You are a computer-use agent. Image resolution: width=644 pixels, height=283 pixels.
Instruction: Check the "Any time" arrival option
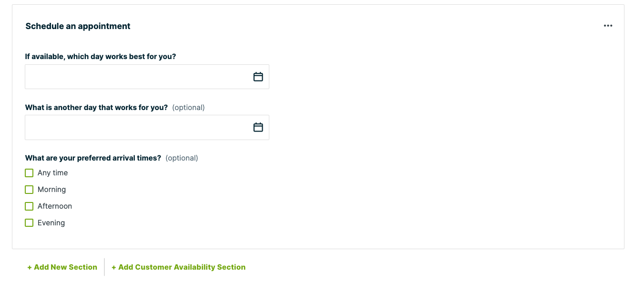[29, 172]
